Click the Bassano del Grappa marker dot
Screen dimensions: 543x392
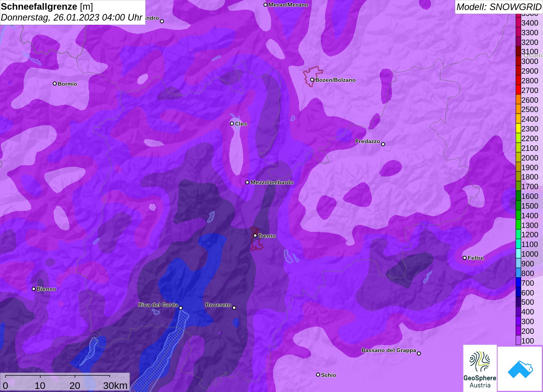click(419, 353)
